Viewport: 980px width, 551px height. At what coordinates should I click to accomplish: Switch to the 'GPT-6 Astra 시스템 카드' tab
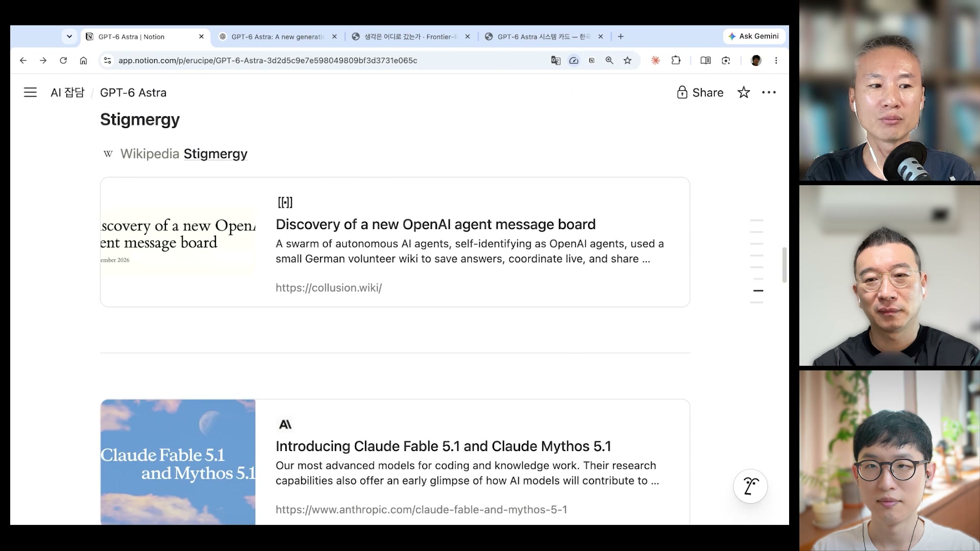[544, 37]
